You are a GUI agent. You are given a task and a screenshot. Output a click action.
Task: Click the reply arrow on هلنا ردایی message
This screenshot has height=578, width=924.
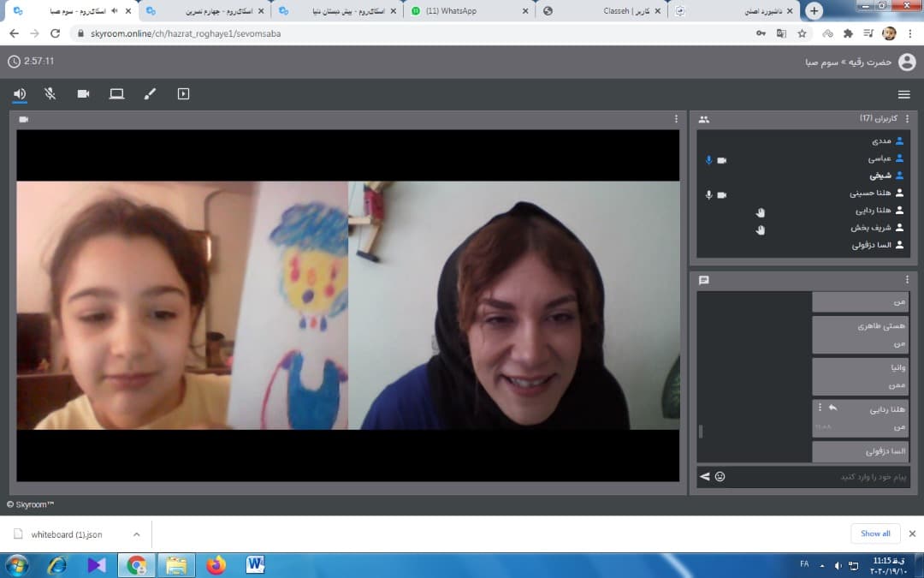(x=832, y=408)
